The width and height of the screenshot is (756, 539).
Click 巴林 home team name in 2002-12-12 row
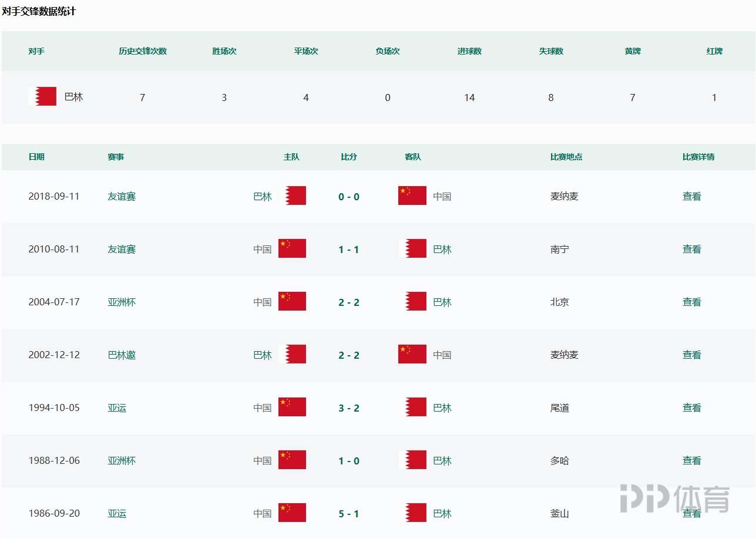tap(263, 355)
